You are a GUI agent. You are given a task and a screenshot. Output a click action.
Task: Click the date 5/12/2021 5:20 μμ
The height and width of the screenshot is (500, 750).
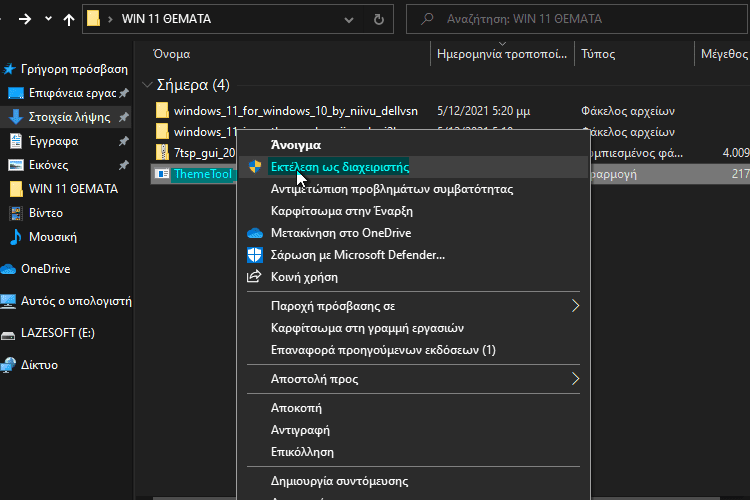click(484, 111)
